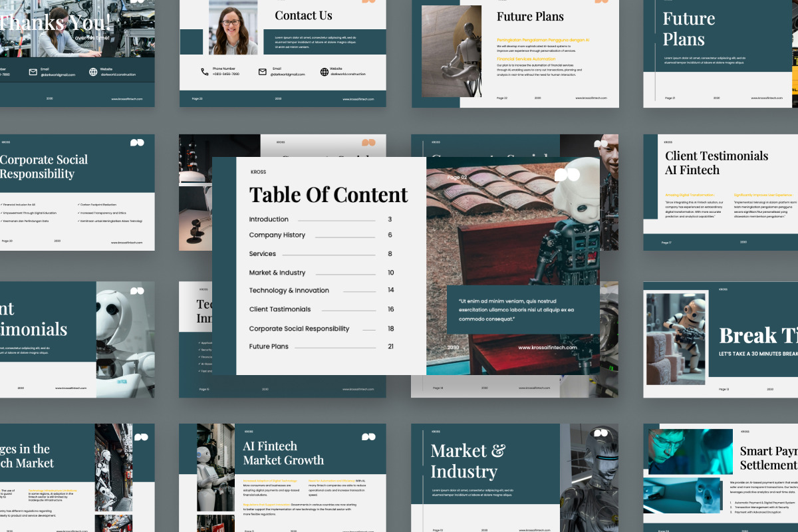Open the woman portrait on Contact Us slide
This screenshot has height=532, width=798.
pyautogui.click(x=233, y=27)
